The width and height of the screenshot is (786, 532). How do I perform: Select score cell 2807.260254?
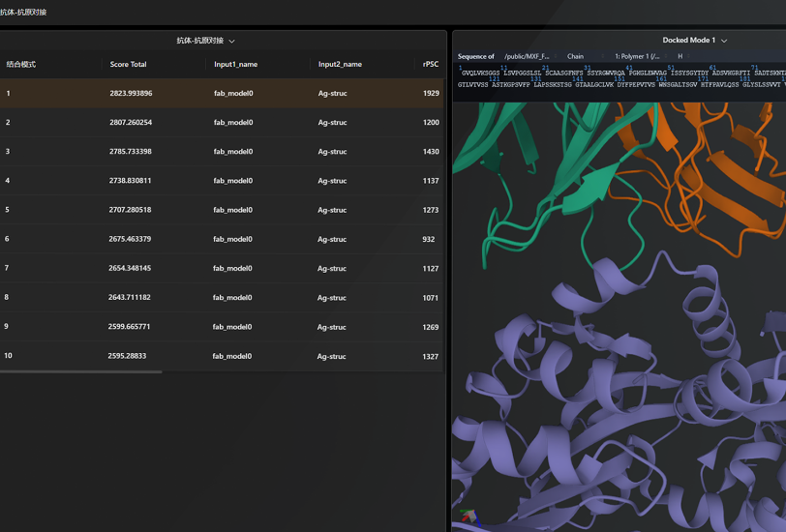tap(131, 122)
